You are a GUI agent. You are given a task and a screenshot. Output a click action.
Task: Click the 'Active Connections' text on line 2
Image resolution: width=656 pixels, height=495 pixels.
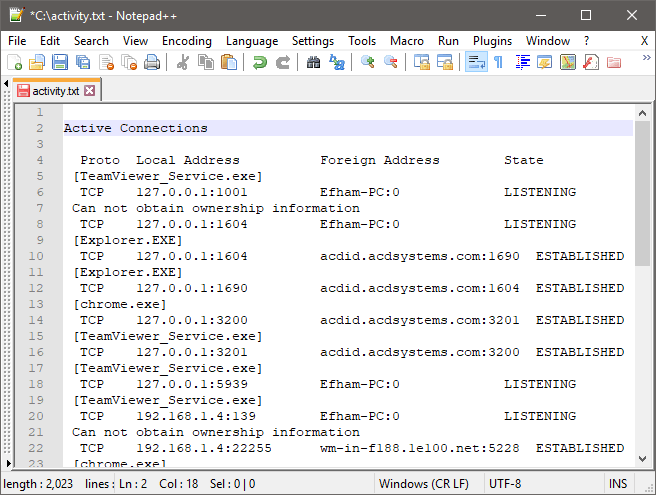pos(136,128)
